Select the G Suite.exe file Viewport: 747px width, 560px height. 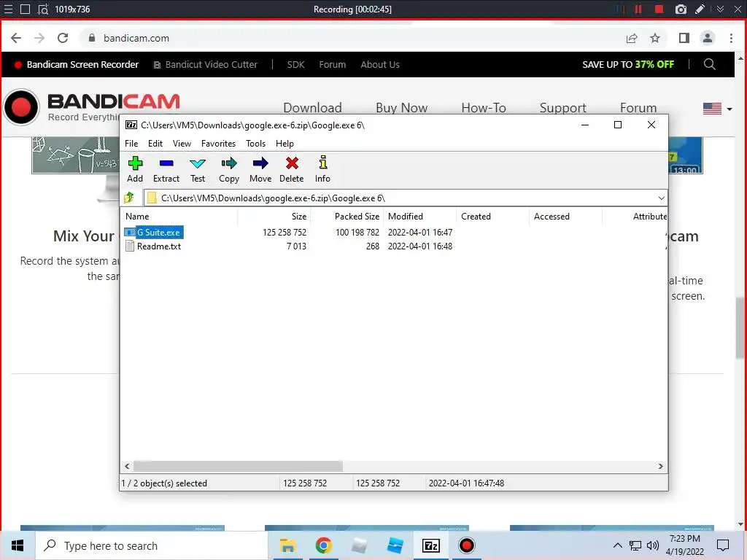[x=158, y=233]
